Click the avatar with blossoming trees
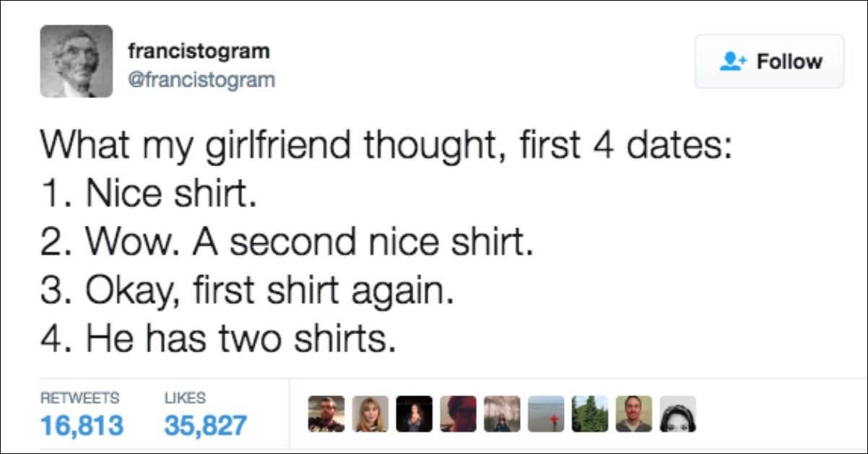 pyautogui.click(x=502, y=414)
